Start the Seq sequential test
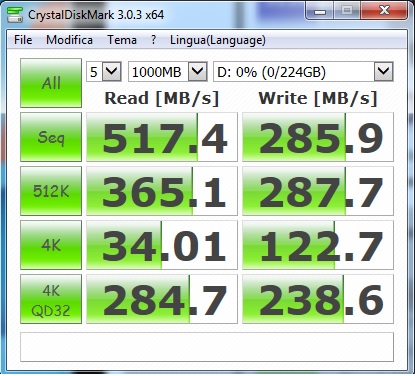The width and height of the screenshot is (415, 376). [x=51, y=137]
